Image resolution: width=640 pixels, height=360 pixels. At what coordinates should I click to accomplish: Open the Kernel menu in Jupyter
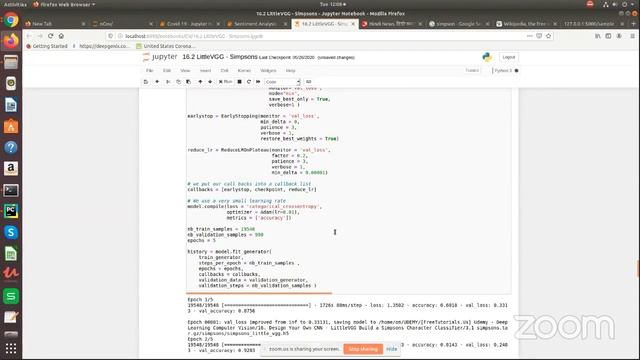[x=244, y=71]
